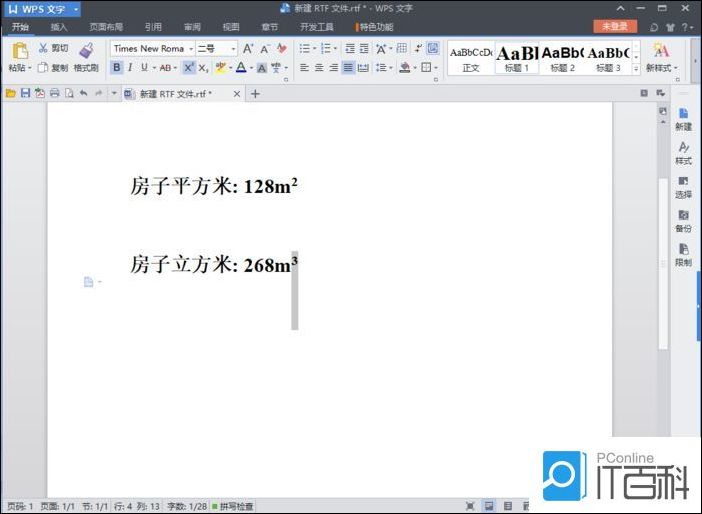Image resolution: width=702 pixels, height=514 pixels.
Task: Click the print icon in quick toolbar
Action: pos(55,93)
